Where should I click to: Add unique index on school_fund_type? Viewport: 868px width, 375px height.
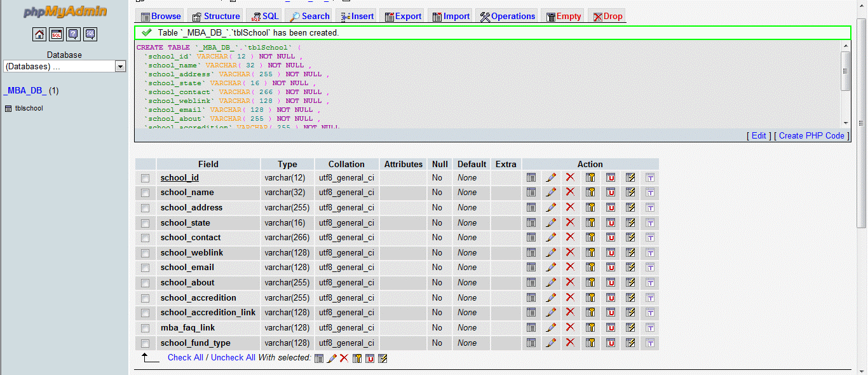tap(611, 343)
